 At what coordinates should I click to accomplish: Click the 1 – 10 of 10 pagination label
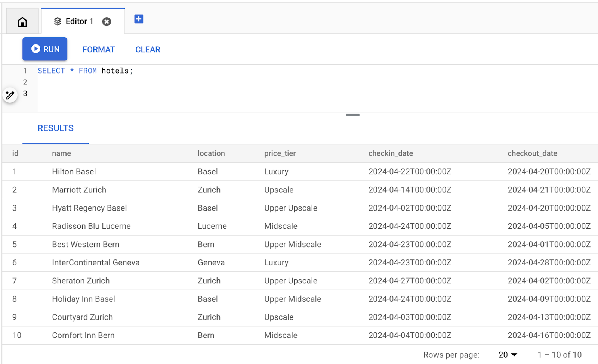[x=560, y=354]
